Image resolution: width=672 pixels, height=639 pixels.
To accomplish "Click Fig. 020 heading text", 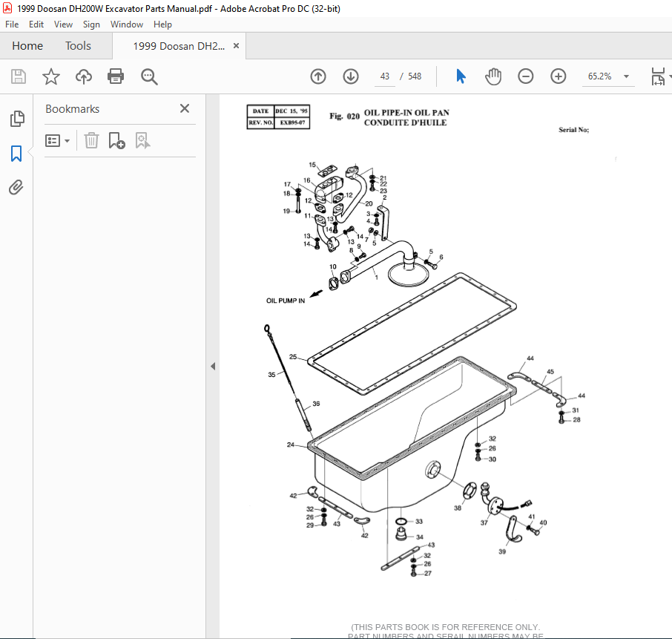I will (x=345, y=117).
